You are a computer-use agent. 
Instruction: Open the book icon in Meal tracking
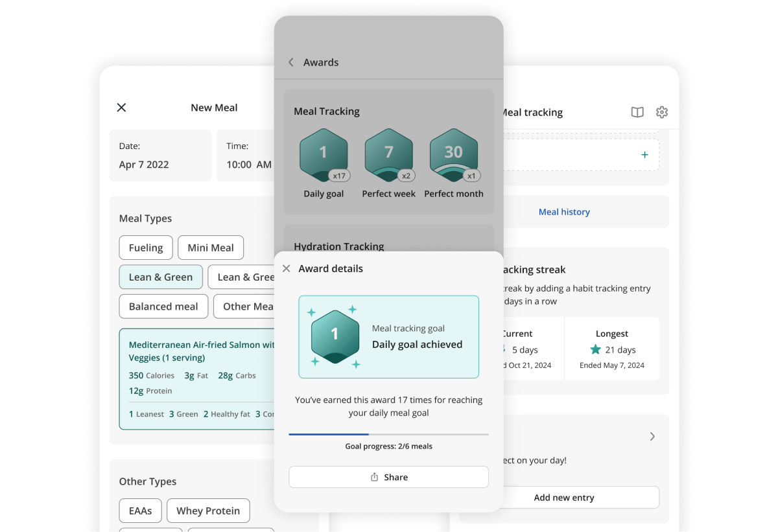[x=637, y=112]
